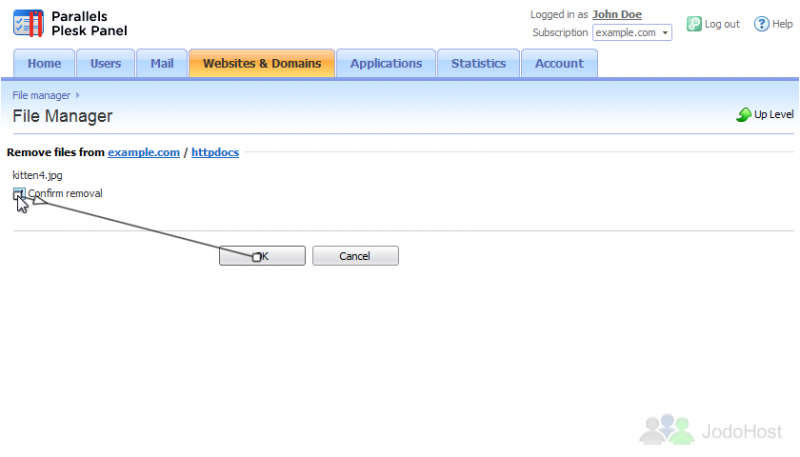
Task: Switch to the Home tab
Action: (x=44, y=63)
